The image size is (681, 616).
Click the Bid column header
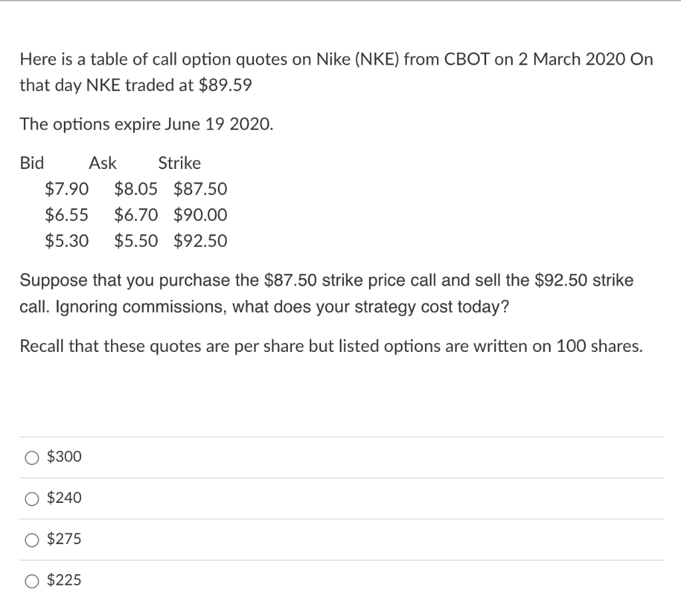[x=32, y=164]
